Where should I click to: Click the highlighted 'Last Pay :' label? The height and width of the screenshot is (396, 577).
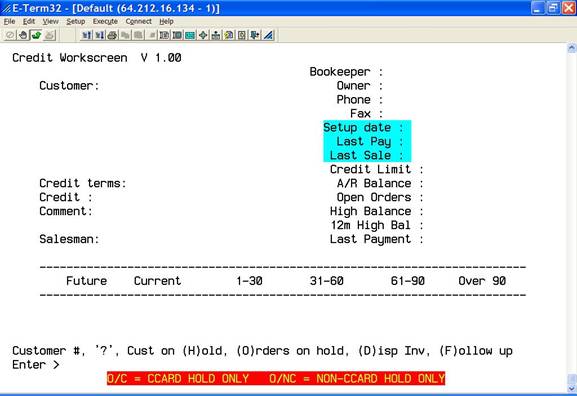[x=370, y=141]
